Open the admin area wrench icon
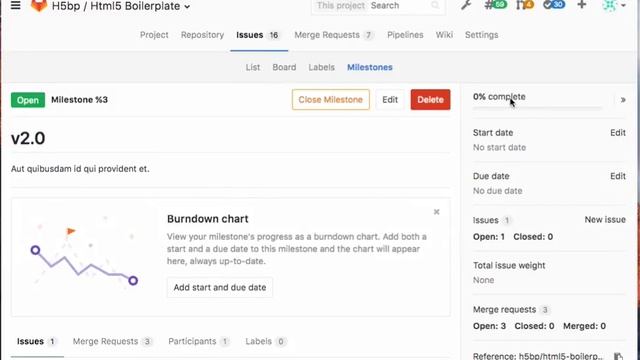Screen dimensions: 640x360 466,5
